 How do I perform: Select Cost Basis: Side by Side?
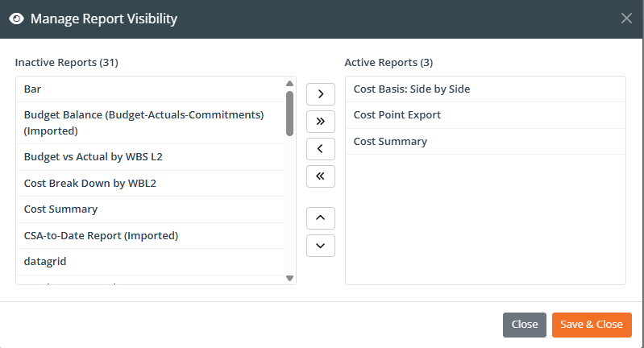coord(485,89)
